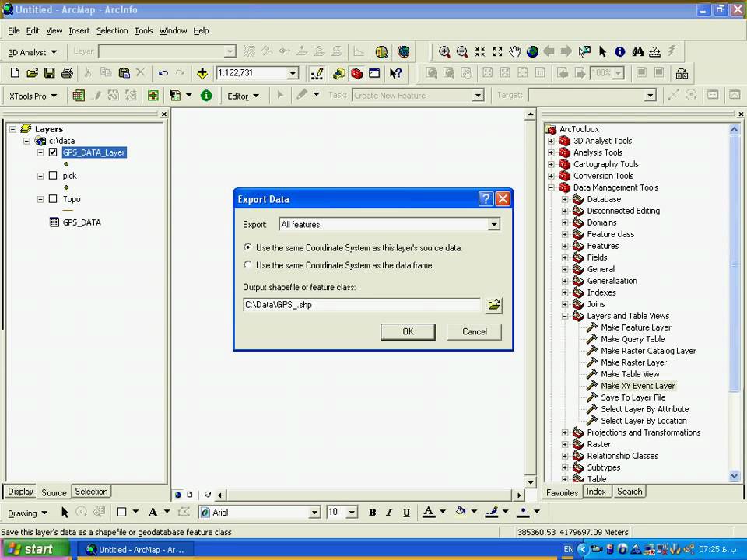Open the ArcToolbox window icon
This screenshot has height=560, width=747.
[x=356, y=73]
